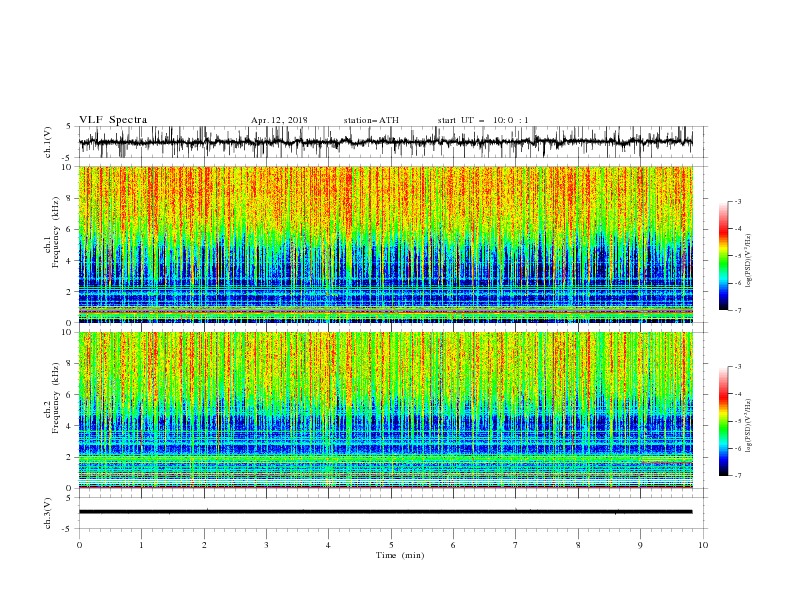The width and height of the screenshot is (792, 612).
Task: Click the "-3" label on ch.1 color bar
Action: coord(737,201)
